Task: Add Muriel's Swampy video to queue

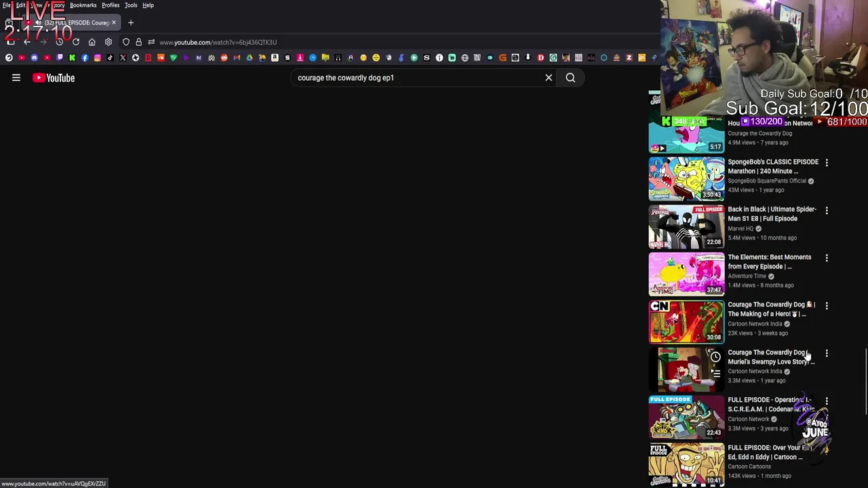Action: pyautogui.click(x=715, y=373)
